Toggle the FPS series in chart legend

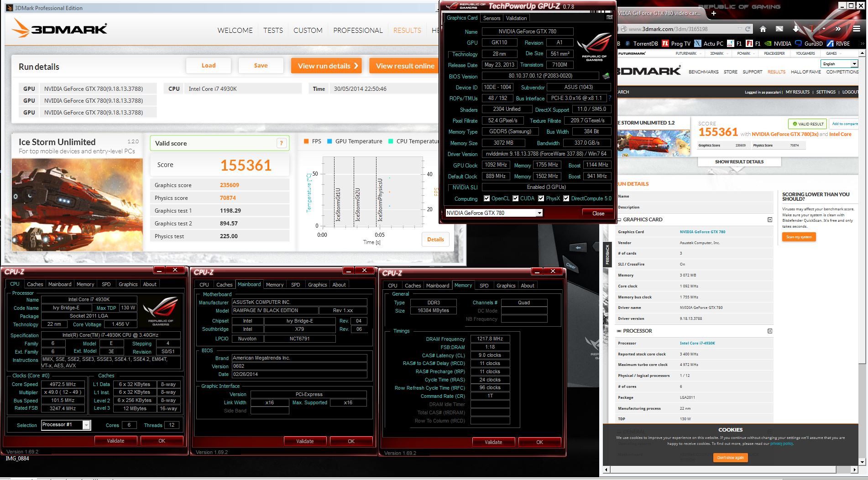tap(313, 141)
